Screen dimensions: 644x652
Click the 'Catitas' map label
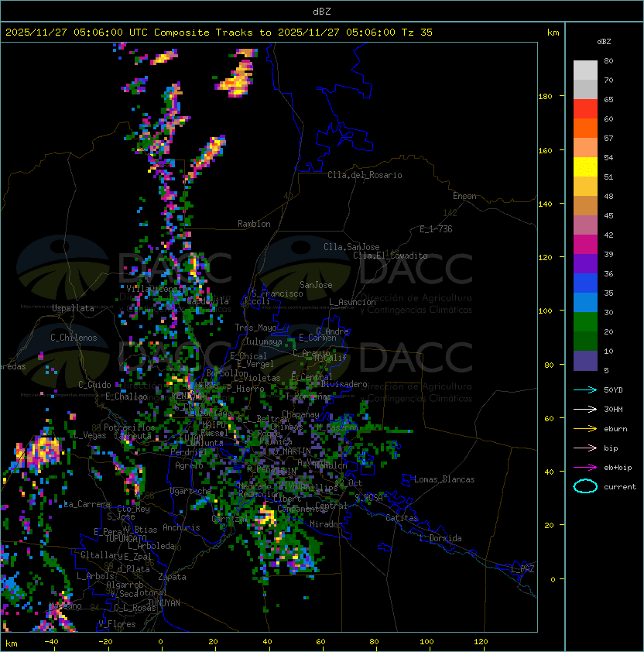pyautogui.click(x=402, y=518)
